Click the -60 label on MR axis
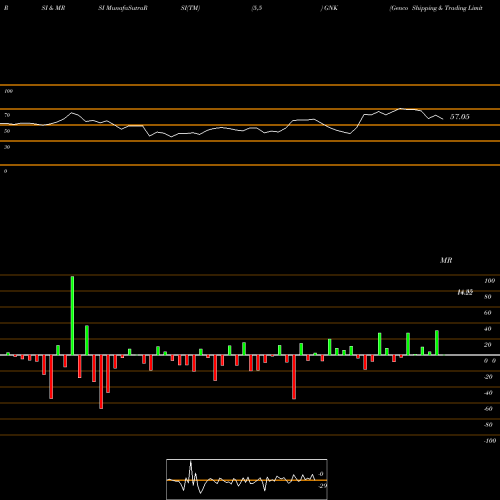 point(488,409)
